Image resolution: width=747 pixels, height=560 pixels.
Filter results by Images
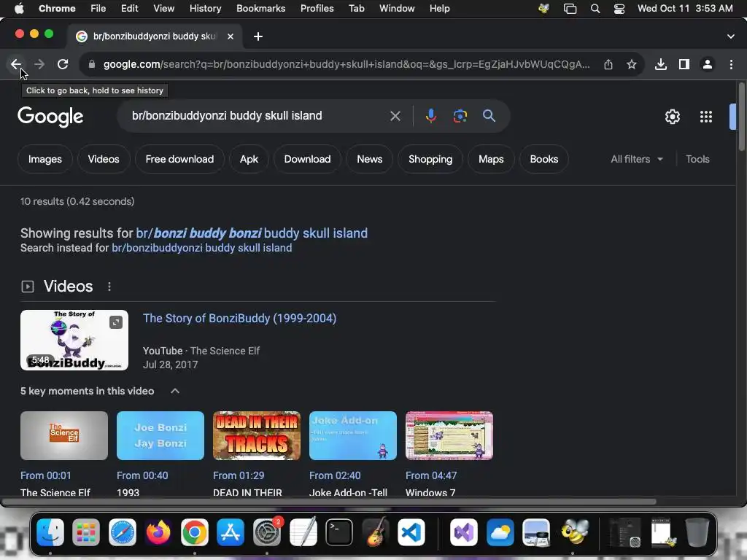coord(44,159)
